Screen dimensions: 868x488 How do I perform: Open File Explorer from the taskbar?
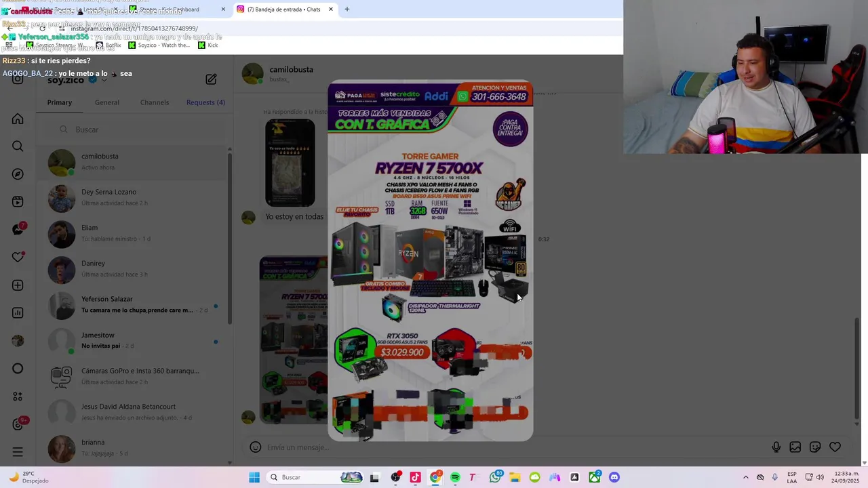pyautogui.click(x=515, y=477)
